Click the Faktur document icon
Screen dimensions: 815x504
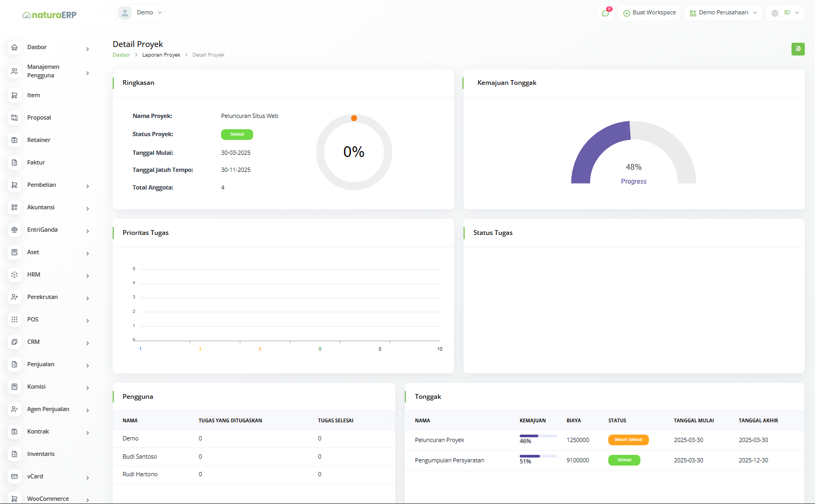click(14, 163)
